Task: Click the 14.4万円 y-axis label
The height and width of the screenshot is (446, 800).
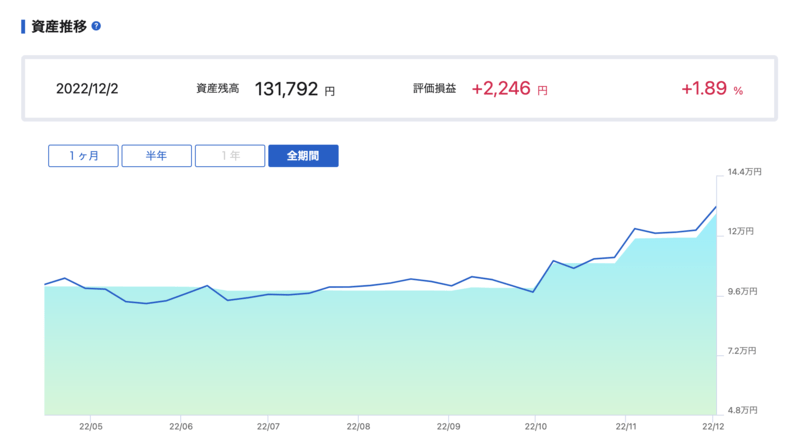Action: click(x=744, y=172)
